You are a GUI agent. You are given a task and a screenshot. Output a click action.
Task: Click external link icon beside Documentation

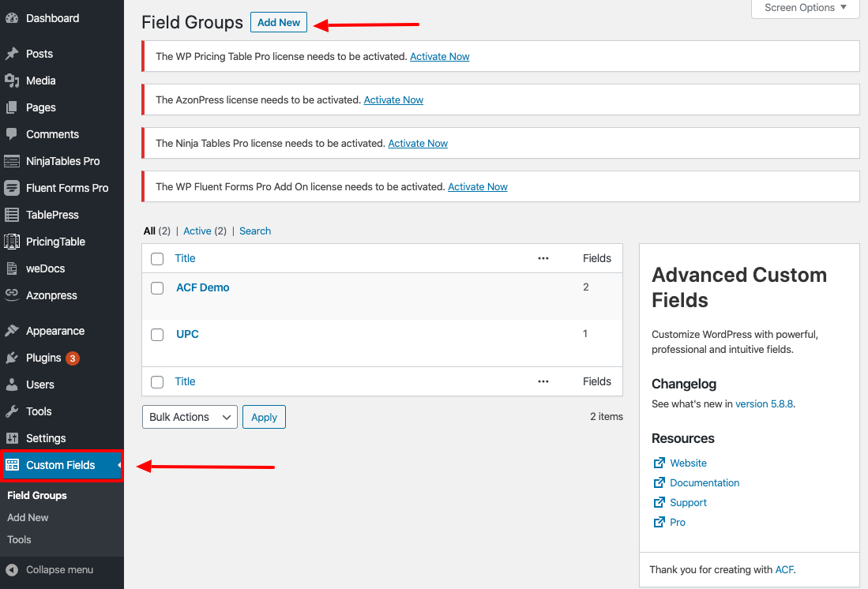659,482
